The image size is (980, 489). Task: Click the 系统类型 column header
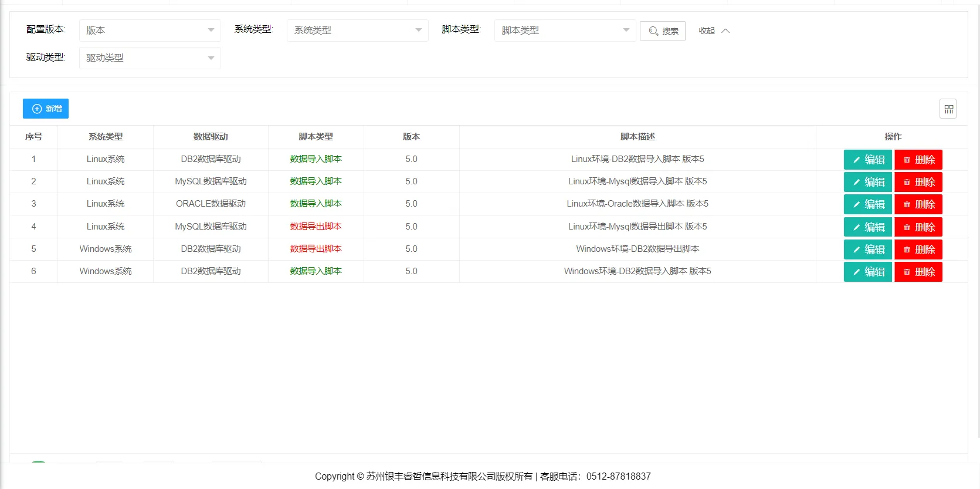coord(106,137)
